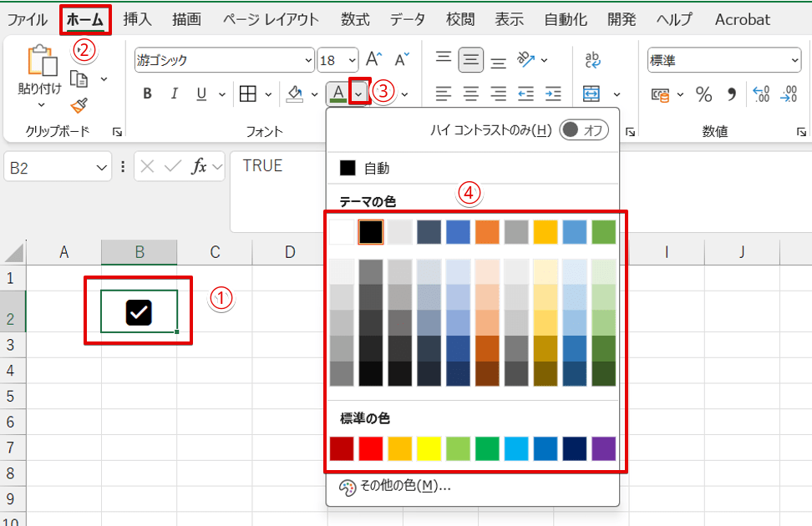812x526 pixels.
Task: Expand the Paste options arrow
Action: (x=42, y=105)
